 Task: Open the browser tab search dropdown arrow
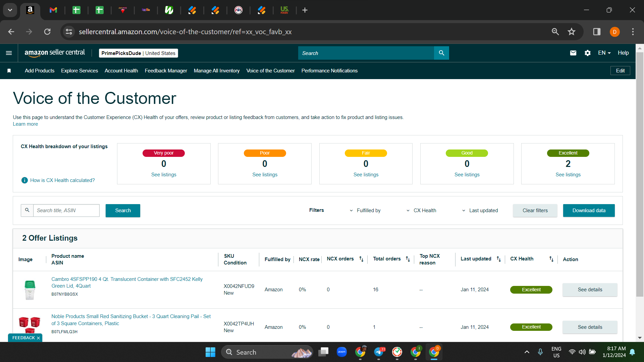(x=10, y=10)
